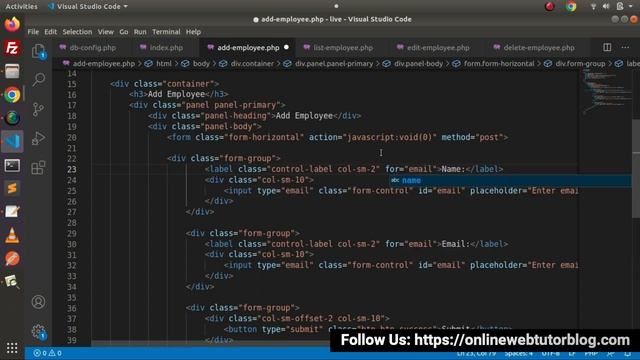
Task: Open the Selection menu
Action: pos(77,32)
